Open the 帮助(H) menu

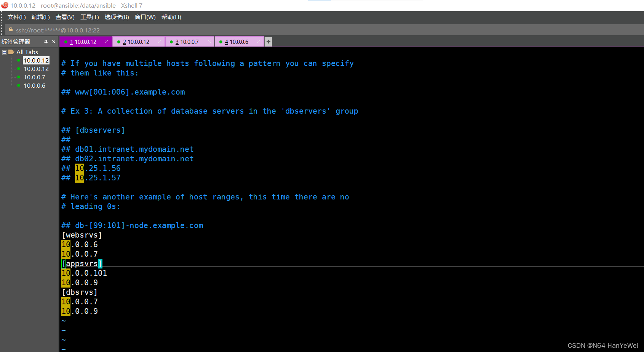click(171, 17)
